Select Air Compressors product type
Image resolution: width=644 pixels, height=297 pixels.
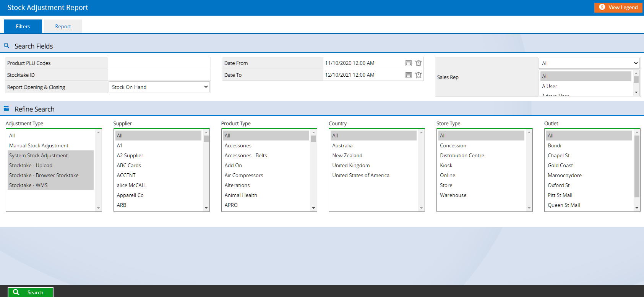(x=266, y=175)
